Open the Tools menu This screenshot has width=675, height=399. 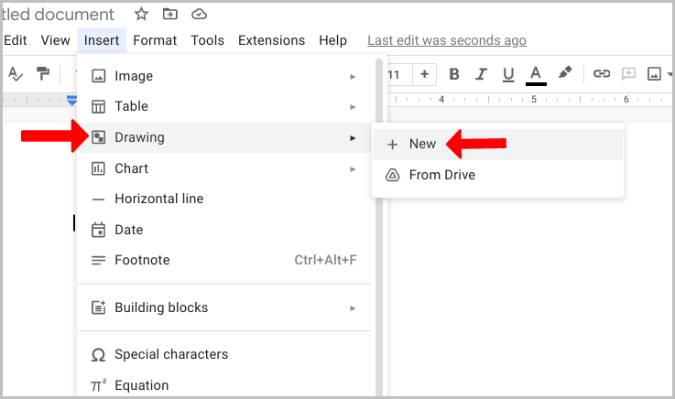pyautogui.click(x=207, y=40)
